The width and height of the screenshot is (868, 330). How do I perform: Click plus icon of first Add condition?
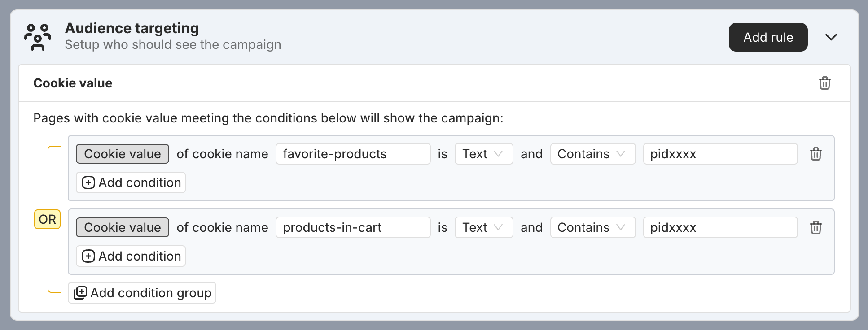click(88, 182)
